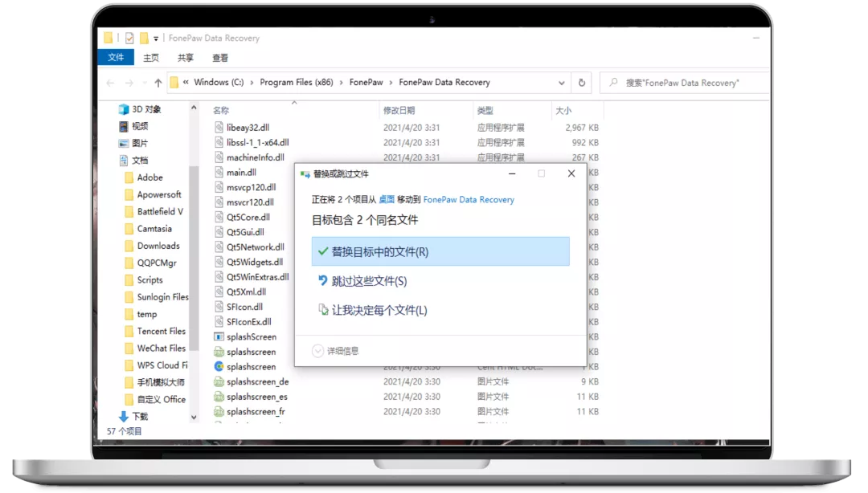
Task: Click the 图片 pictures icon in sidebar
Action: [x=124, y=143]
